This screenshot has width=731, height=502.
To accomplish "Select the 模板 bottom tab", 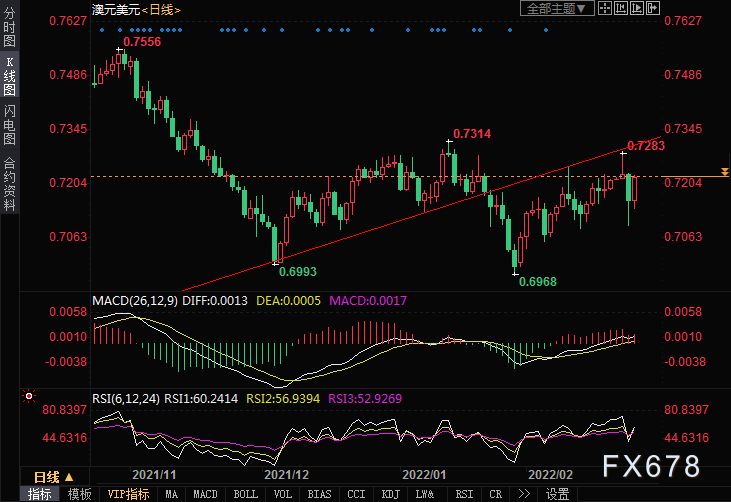I will [79, 494].
